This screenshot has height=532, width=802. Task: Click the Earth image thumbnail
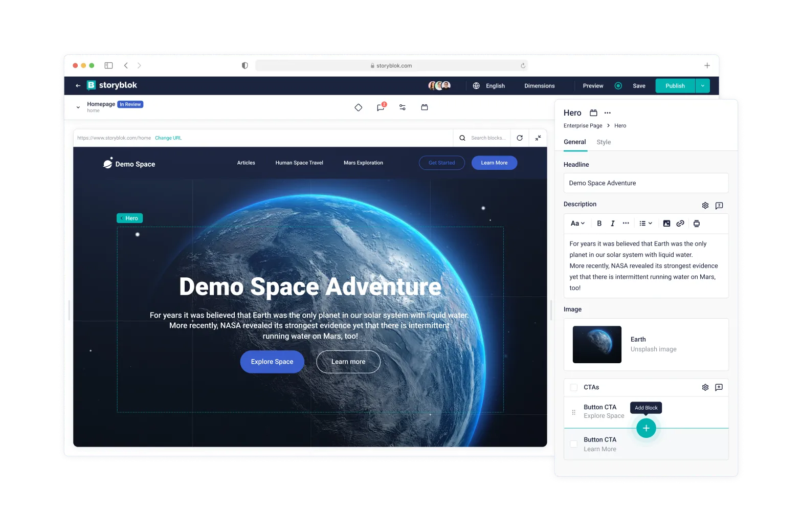pos(597,345)
